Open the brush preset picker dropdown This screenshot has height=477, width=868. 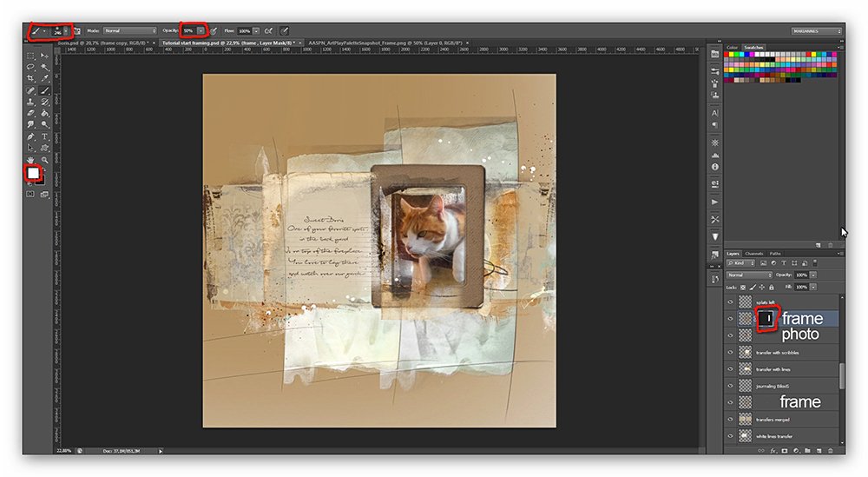point(66,31)
